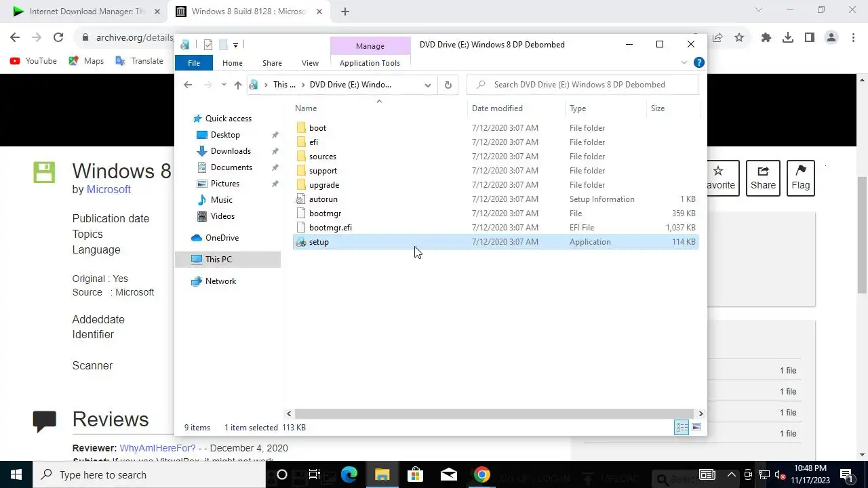Switch to details view layout

[682, 427]
